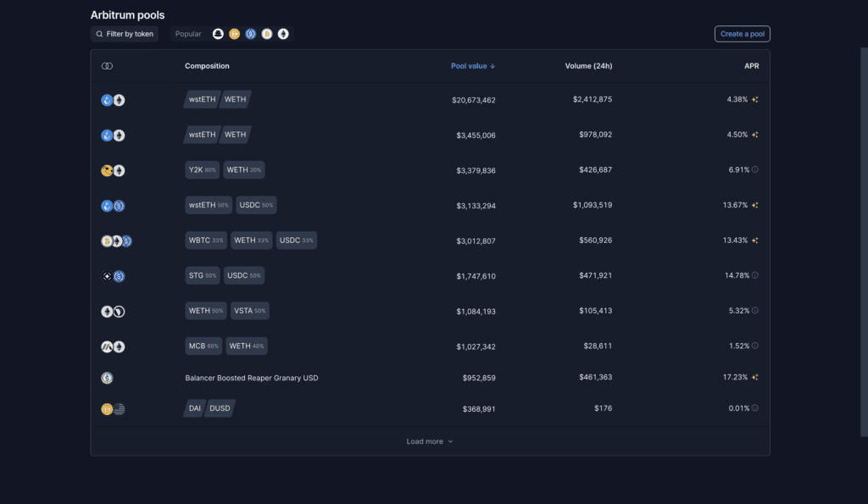Click the STG 50% token chip
868x504 pixels.
[203, 275]
